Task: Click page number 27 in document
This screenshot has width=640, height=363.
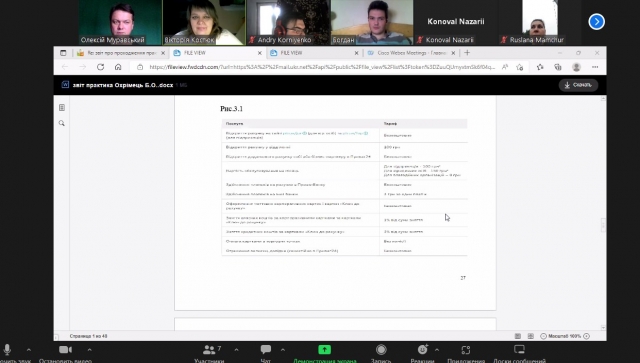Action: tap(463, 278)
